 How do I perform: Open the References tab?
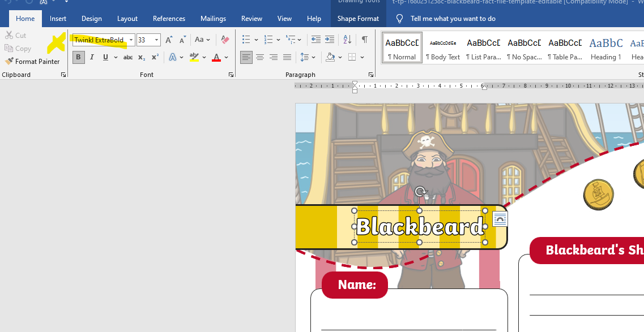coord(169,19)
